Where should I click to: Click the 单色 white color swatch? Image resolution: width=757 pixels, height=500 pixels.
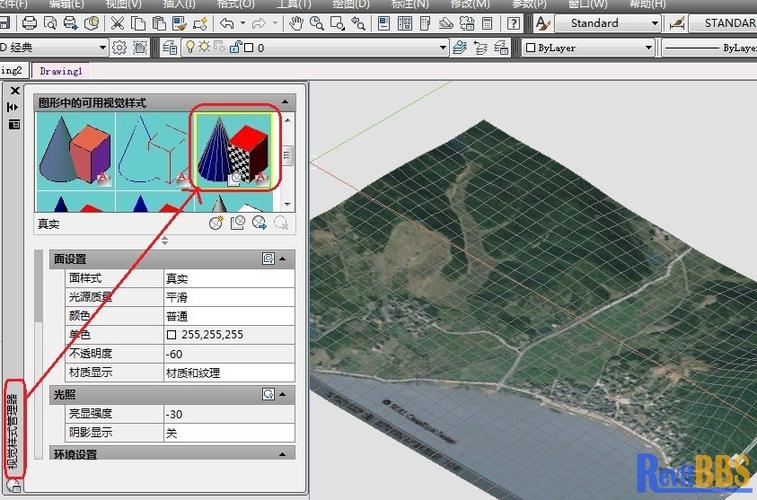(171, 335)
